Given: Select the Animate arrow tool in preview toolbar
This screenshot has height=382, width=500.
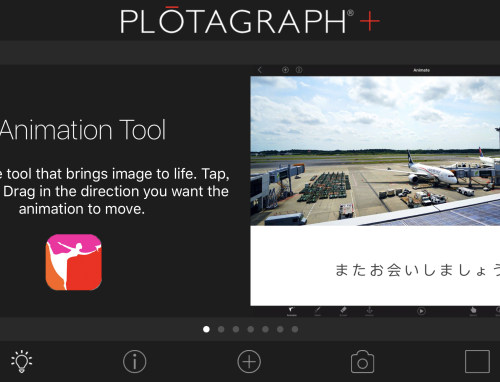Looking at the screenshot, I should click(292, 311).
